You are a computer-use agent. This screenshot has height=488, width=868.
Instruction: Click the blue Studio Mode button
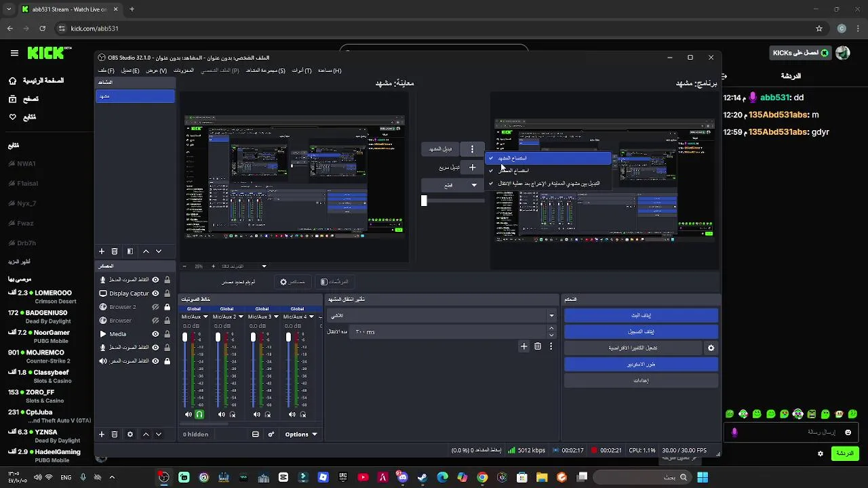tap(641, 364)
